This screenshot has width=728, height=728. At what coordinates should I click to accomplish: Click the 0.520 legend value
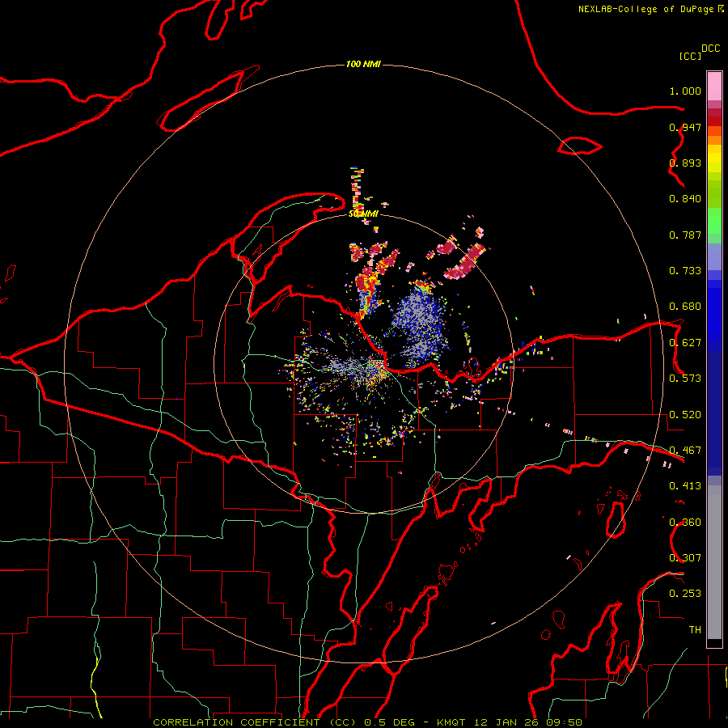tap(685, 415)
